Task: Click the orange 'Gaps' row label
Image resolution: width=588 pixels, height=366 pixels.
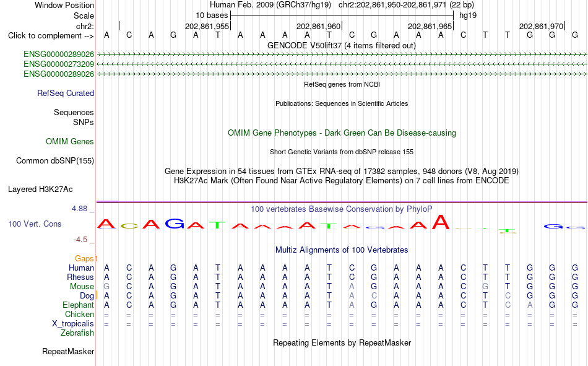Action: pos(85,258)
